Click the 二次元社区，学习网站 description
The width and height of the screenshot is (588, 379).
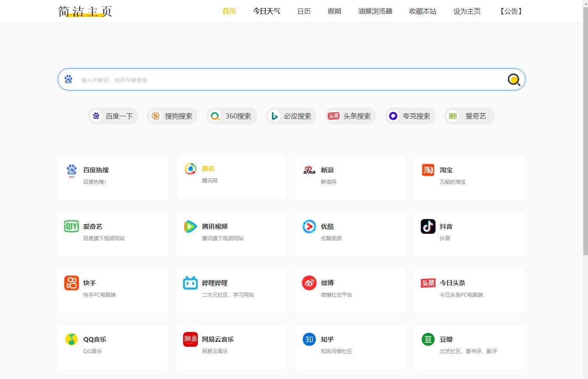pyautogui.click(x=228, y=295)
